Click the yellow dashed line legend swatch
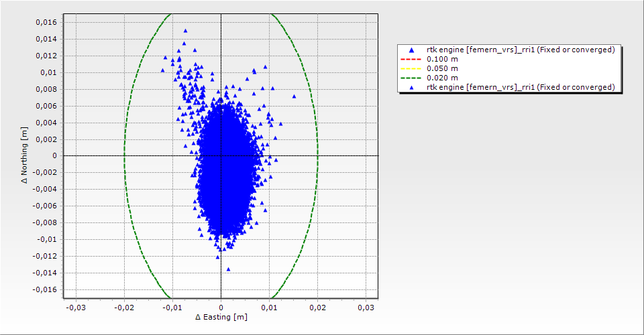644x335 pixels. tap(411, 68)
